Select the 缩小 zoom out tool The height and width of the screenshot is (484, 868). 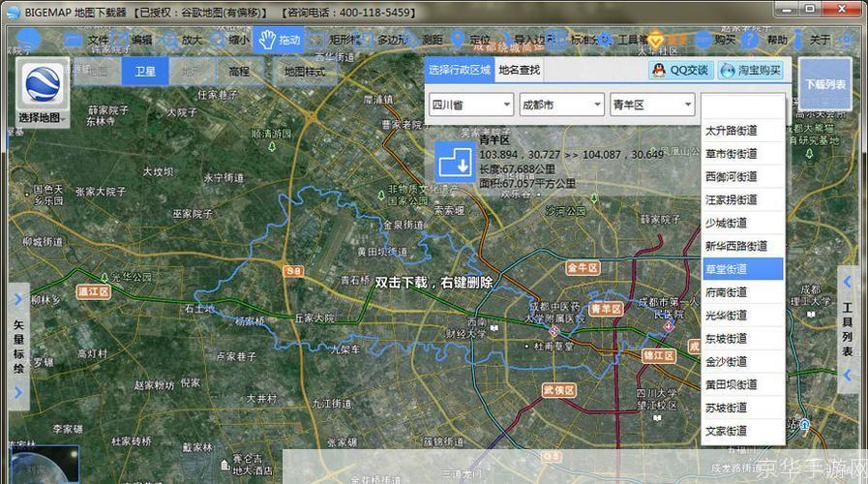[x=229, y=40]
